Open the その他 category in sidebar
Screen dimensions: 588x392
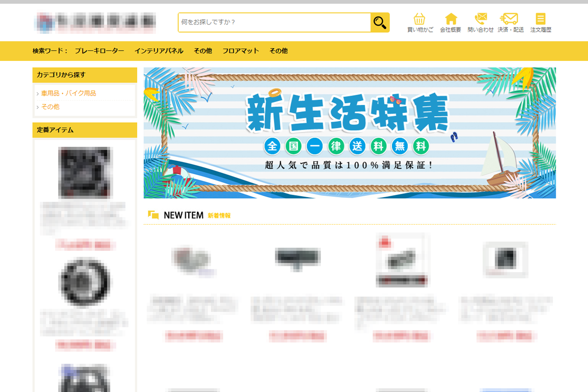(50, 106)
